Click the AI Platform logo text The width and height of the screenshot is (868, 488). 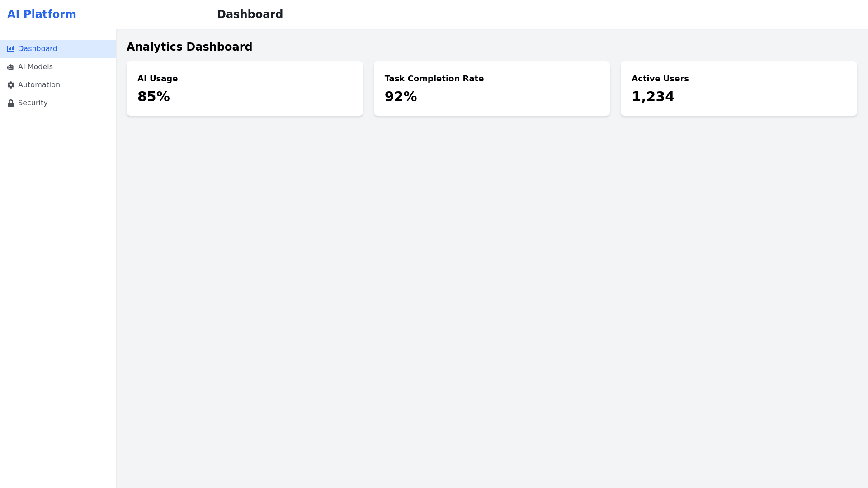(x=42, y=14)
